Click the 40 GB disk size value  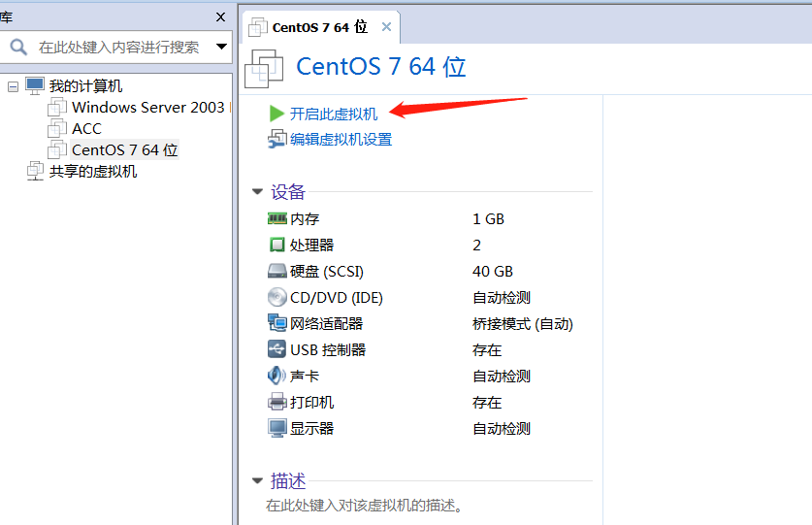point(493,271)
